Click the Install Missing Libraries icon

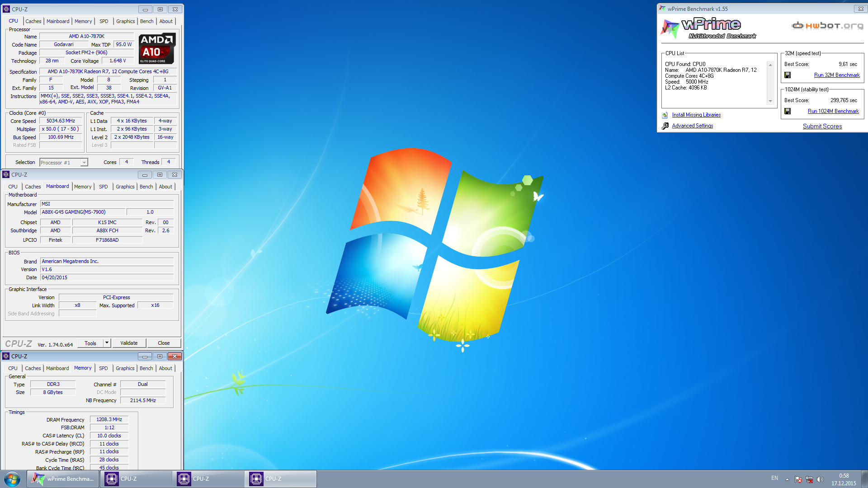(665, 115)
